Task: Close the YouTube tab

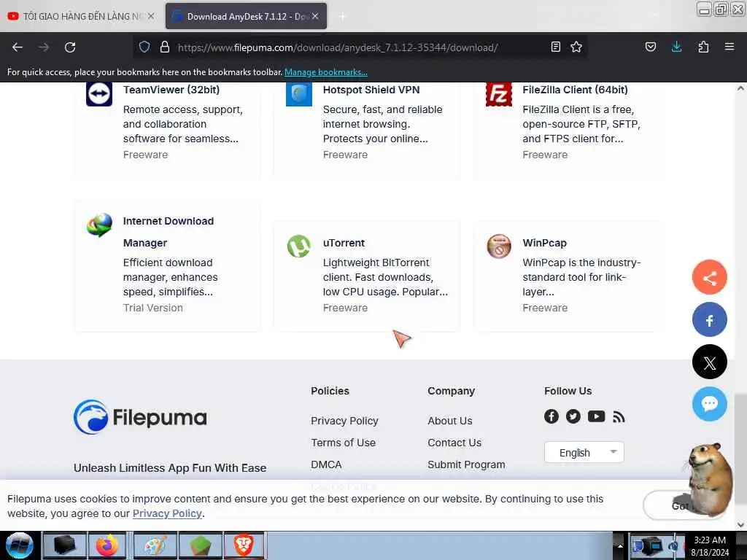Action: tap(151, 16)
